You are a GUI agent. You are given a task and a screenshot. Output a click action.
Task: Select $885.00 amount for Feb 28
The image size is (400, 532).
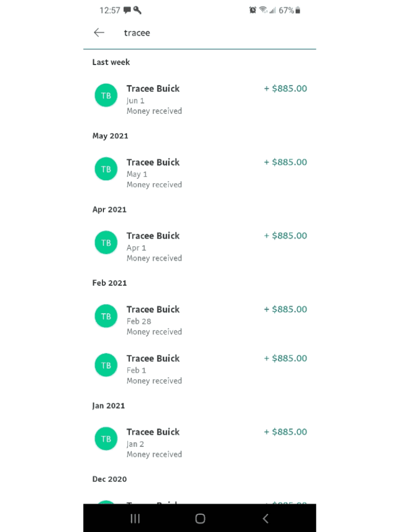(x=286, y=310)
